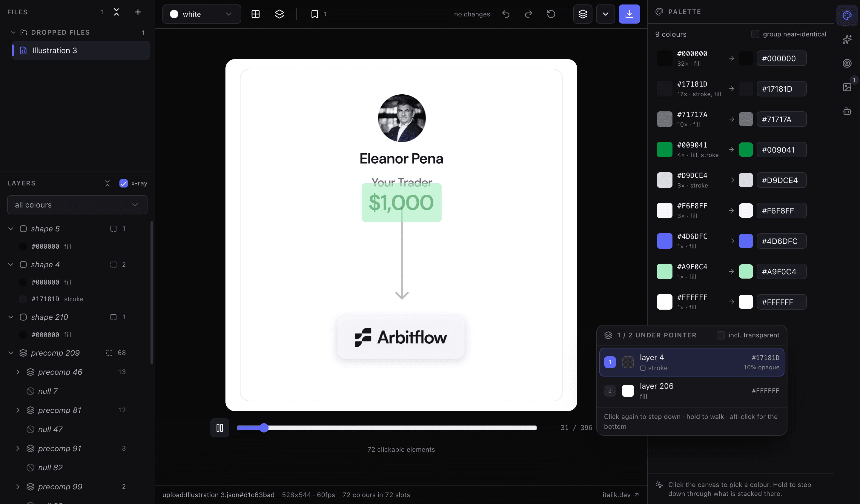The height and width of the screenshot is (504, 860).
Task: Pause the animation playback
Action: coord(219,428)
